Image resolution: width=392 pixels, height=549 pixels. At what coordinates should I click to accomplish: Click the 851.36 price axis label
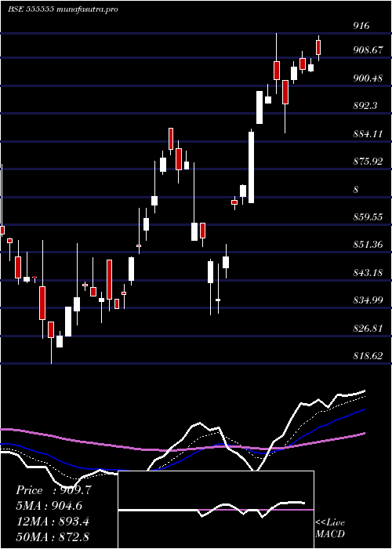pyautogui.click(x=368, y=244)
